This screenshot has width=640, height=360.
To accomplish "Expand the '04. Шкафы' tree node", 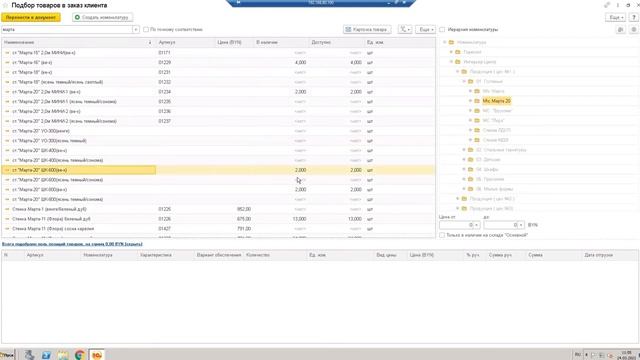I will [464, 169].
